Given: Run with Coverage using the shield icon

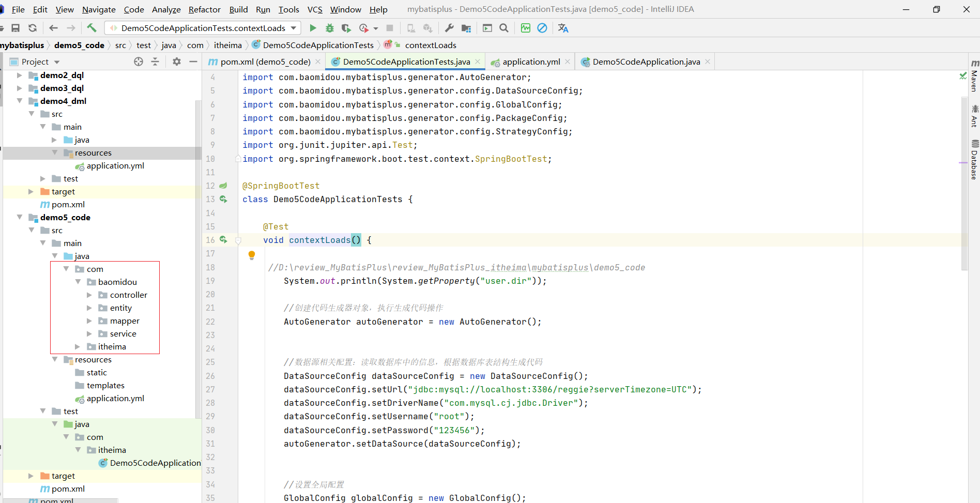Looking at the screenshot, I should [346, 28].
